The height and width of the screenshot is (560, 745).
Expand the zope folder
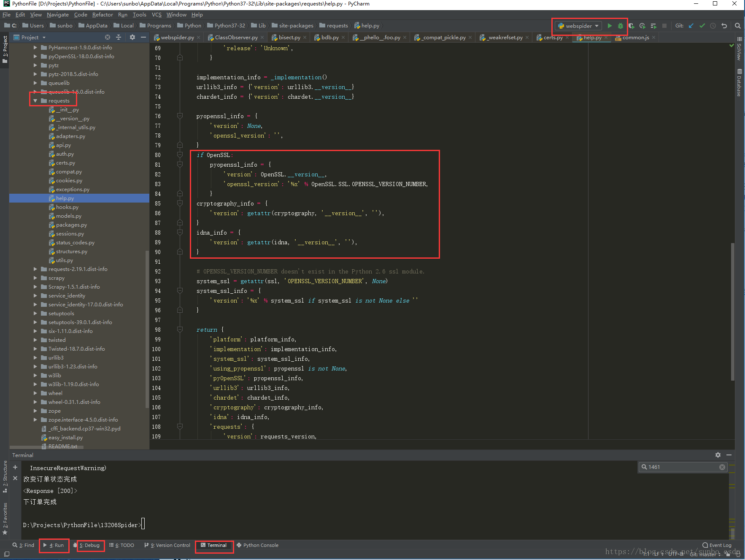tap(35, 411)
